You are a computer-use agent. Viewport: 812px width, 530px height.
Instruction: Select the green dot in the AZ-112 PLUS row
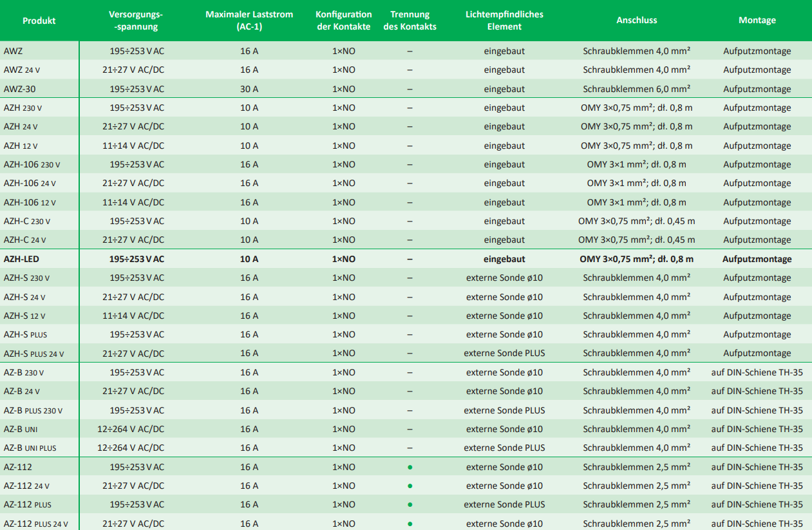tap(410, 504)
